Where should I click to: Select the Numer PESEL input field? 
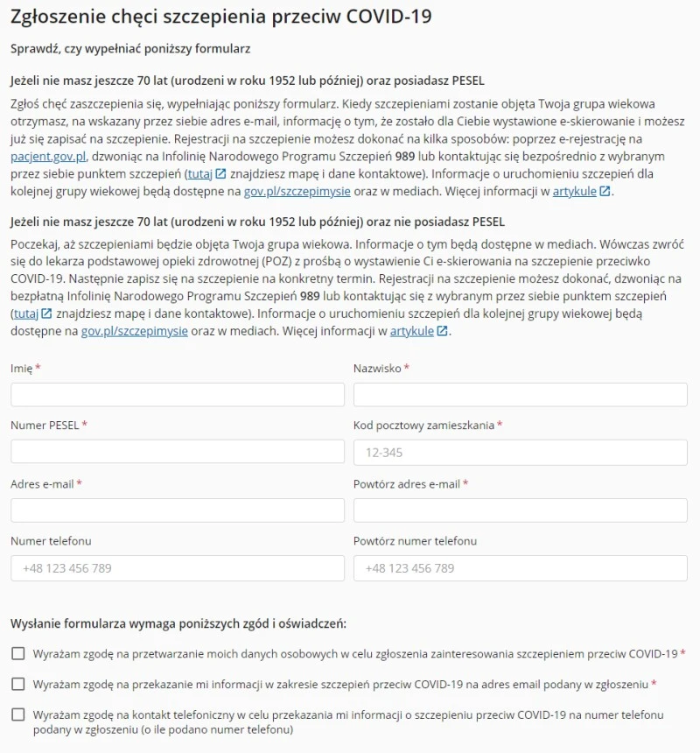[x=178, y=452]
